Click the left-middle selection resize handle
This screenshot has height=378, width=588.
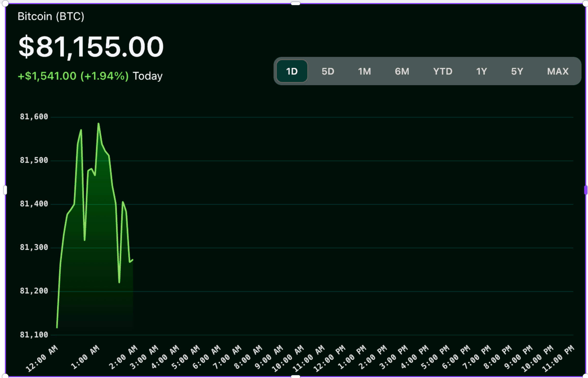pos(5,190)
